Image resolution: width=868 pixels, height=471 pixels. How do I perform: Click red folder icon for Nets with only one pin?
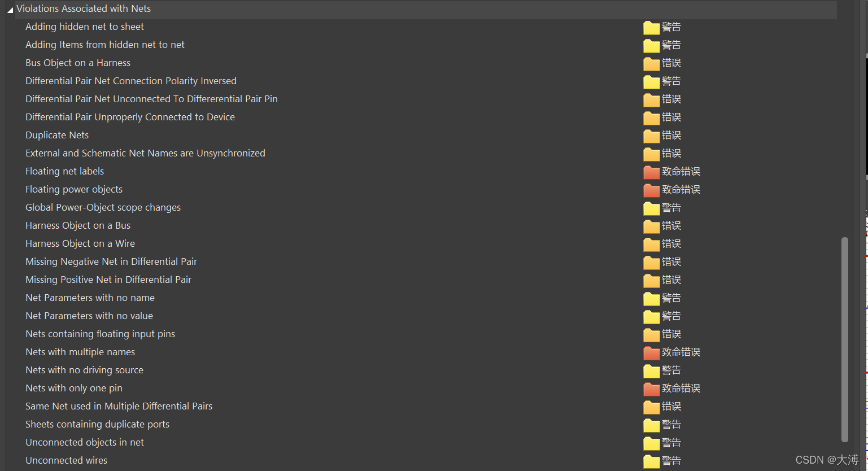pos(651,389)
